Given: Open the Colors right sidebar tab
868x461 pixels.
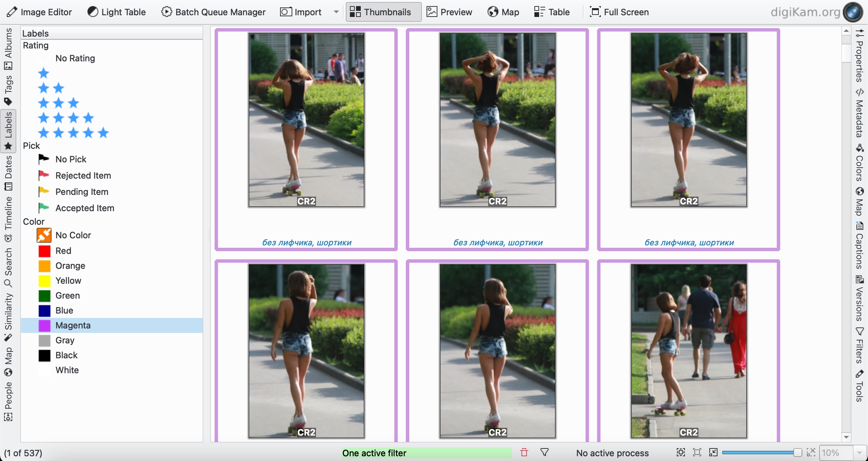Looking at the screenshot, I should pyautogui.click(x=859, y=163).
